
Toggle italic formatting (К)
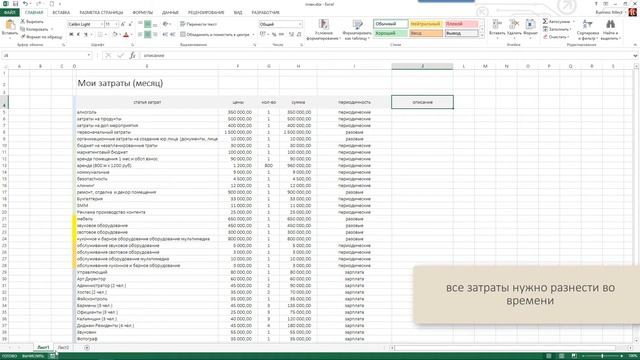[x=78, y=35]
